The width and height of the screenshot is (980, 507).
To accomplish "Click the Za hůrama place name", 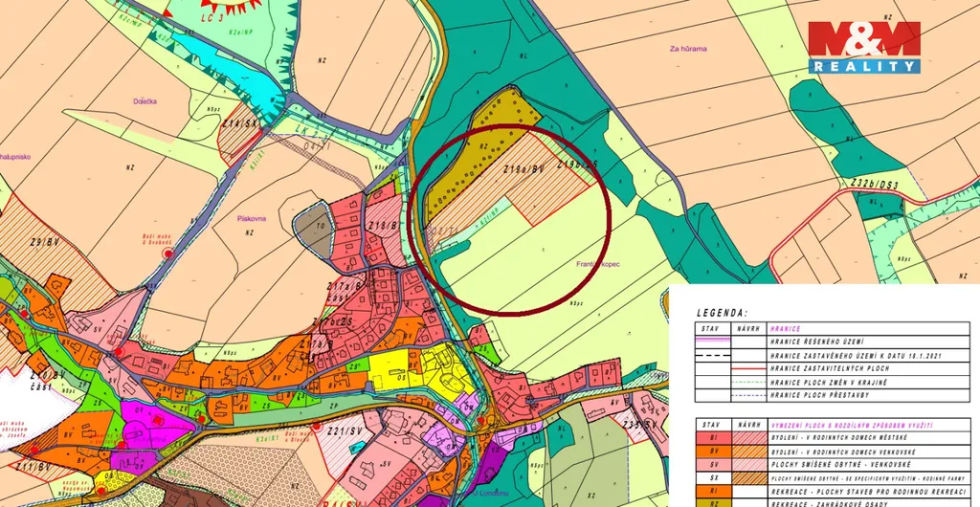I will (x=688, y=48).
